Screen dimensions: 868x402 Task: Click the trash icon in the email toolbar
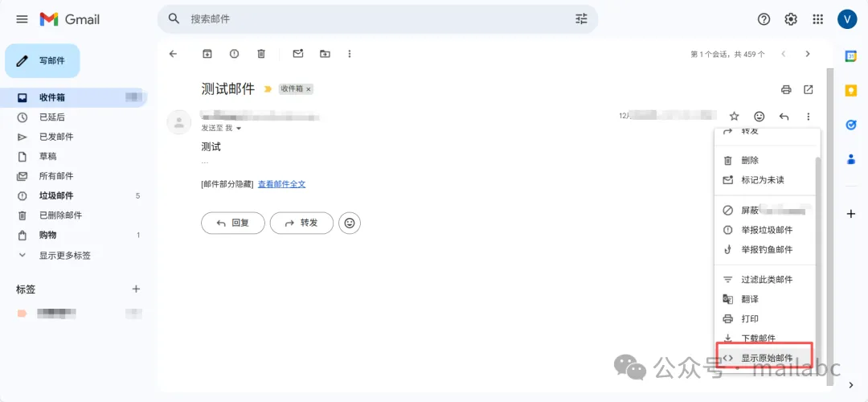click(x=261, y=54)
